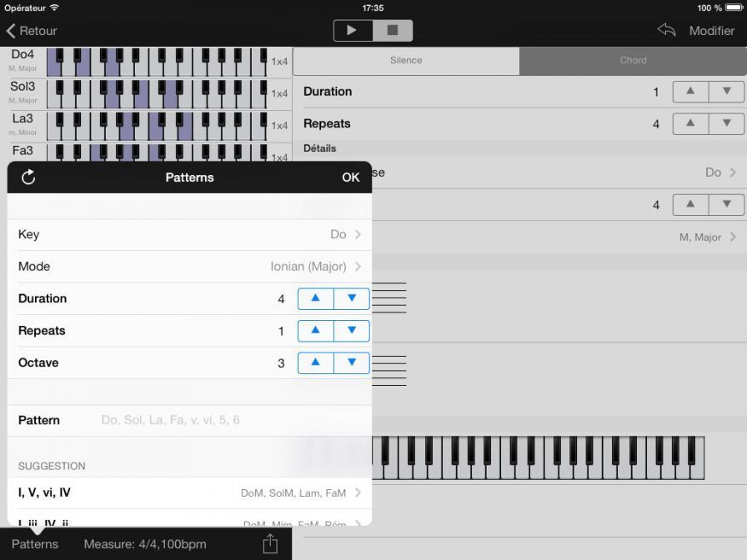Tap the refresh icon in Patterns dialog
Image resolution: width=747 pixels, height=560 pixels.
click(30, 177)
